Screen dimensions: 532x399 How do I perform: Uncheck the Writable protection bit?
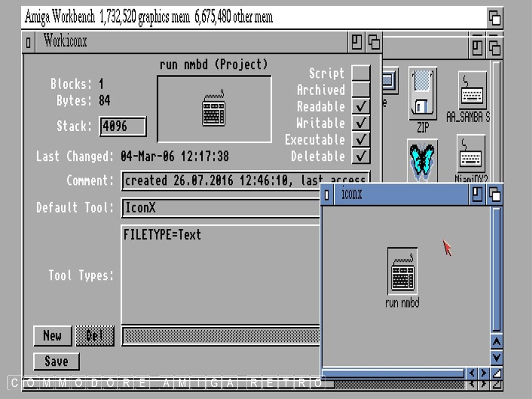[x=361, y=123]
